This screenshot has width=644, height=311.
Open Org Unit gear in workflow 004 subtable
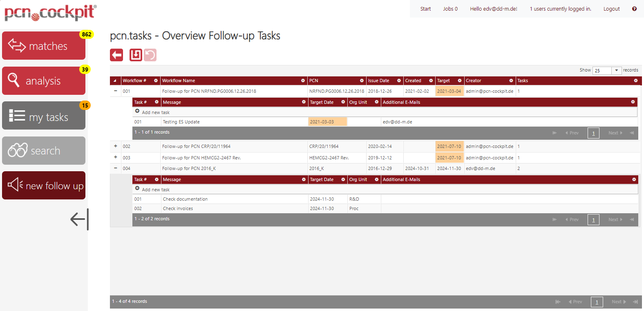[x=377, y=179]
